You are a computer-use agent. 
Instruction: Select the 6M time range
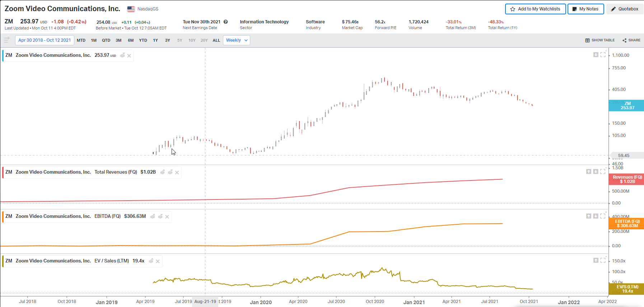[x=131, y=40]
